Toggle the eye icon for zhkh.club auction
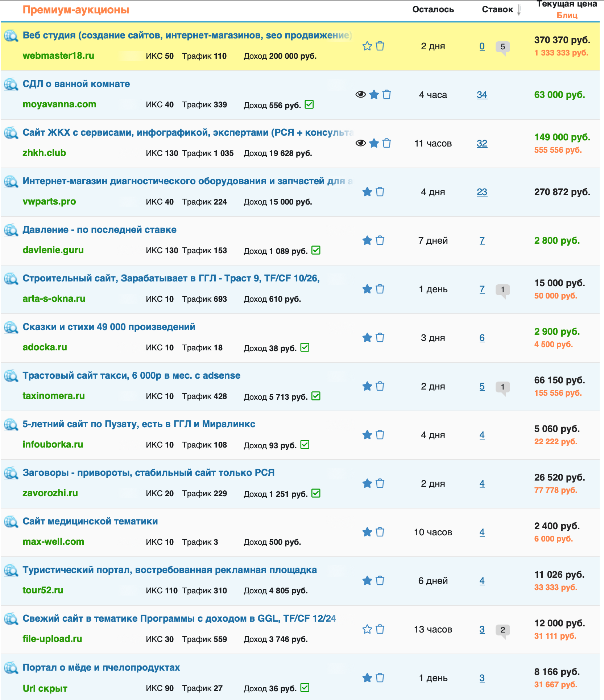The width and height of the screenshot is (604, 700). [360, 143]
